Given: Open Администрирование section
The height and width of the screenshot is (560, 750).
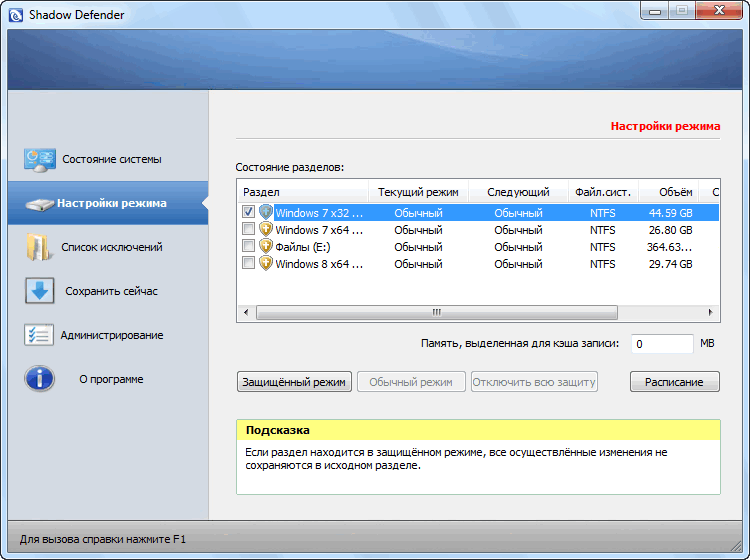Looking at the screenshot, I should click(x=108, y=335).
